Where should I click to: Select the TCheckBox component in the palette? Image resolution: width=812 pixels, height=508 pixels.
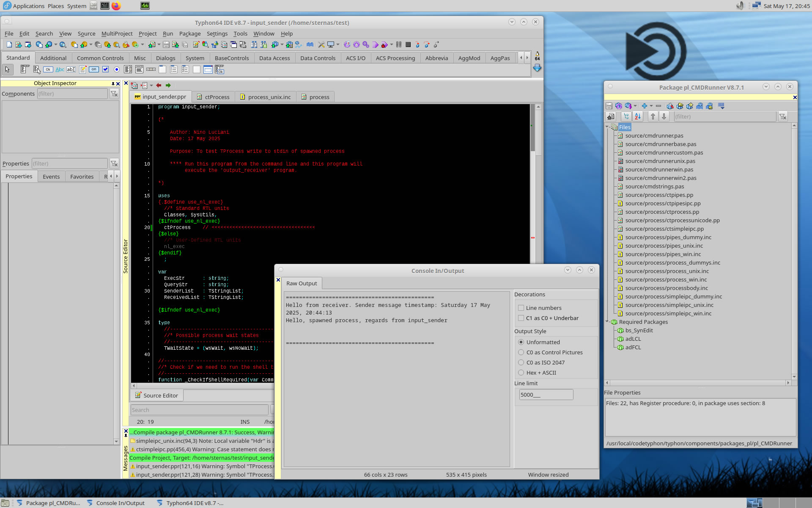tap(105, 69)
